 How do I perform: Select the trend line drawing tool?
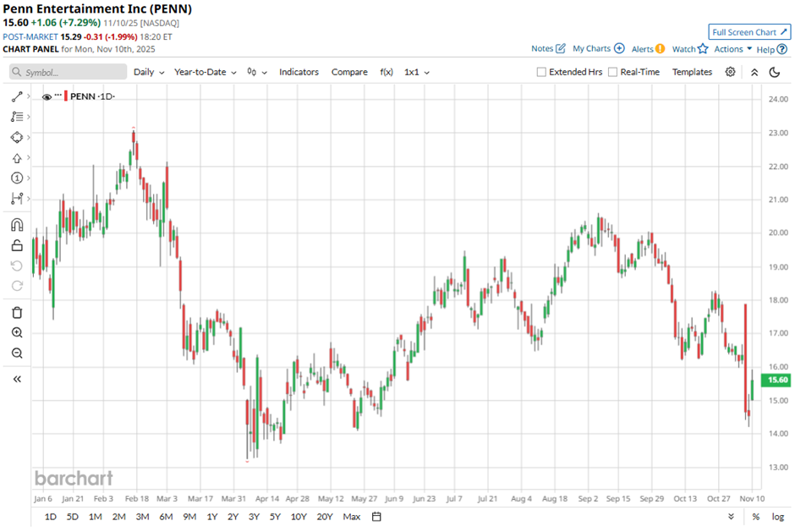pyautogui.click(x=17, y=96)
